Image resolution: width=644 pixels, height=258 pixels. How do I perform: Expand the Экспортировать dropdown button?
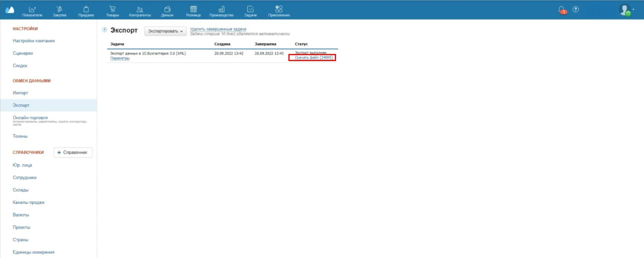coord(165,31)
